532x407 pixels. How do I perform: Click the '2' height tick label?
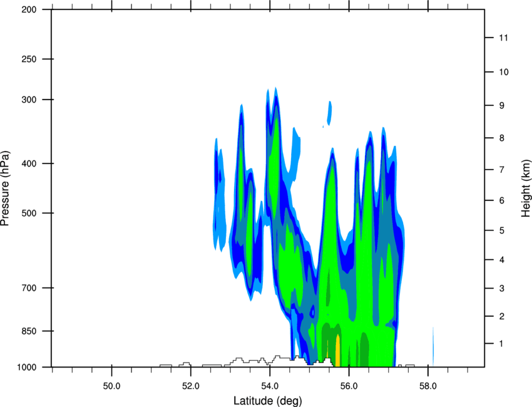502,316
